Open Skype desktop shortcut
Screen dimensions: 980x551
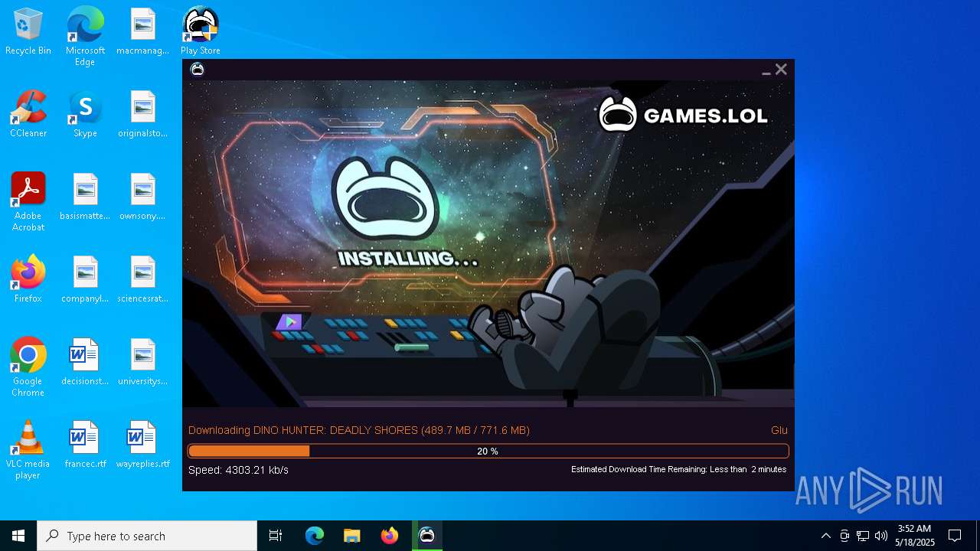[85, 115]
